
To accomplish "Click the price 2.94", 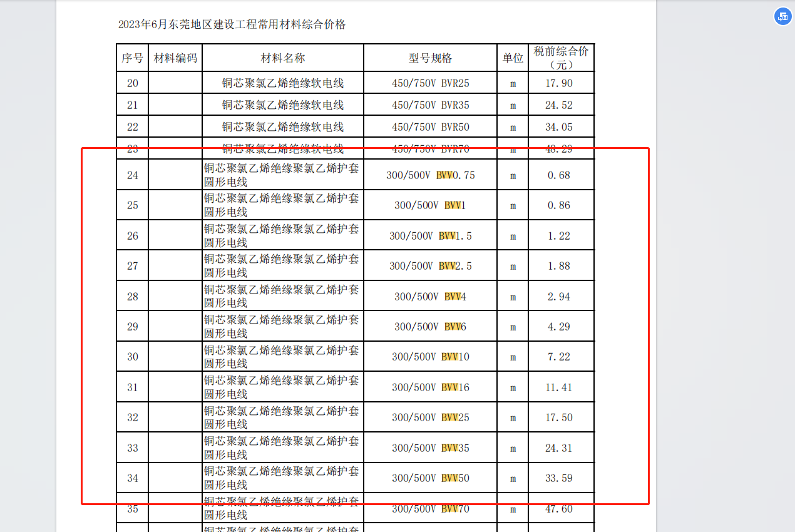I will [559, 297].
